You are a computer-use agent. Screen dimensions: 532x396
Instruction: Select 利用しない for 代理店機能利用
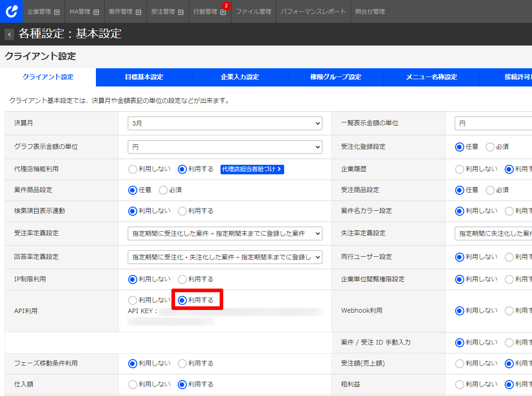point(133,169)
